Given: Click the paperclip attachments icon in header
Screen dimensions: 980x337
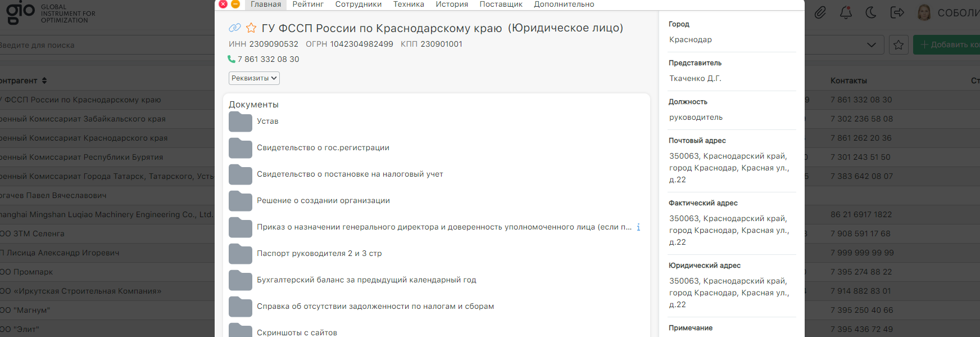Looking at the screenshot, I should point(820,12).
